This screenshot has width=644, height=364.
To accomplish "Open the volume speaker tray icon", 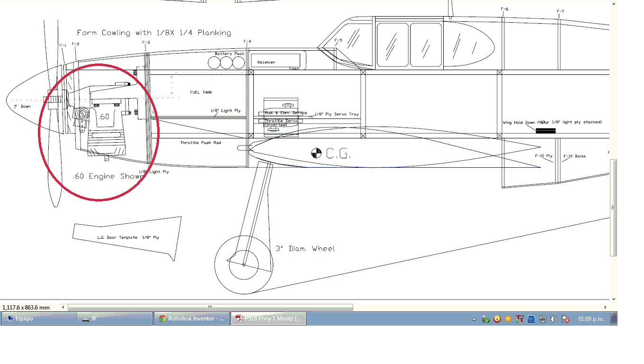I will (x=554, y=319).
